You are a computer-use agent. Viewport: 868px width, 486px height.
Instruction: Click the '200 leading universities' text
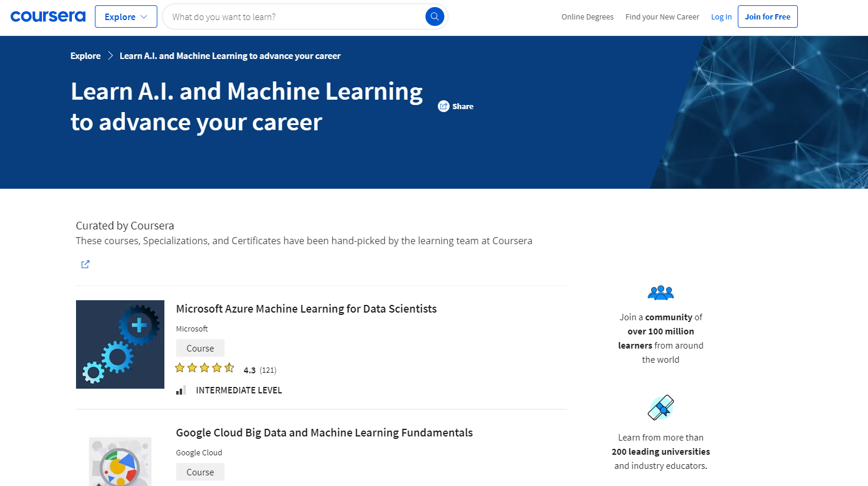pyautogui.click(x=661, y=452)
